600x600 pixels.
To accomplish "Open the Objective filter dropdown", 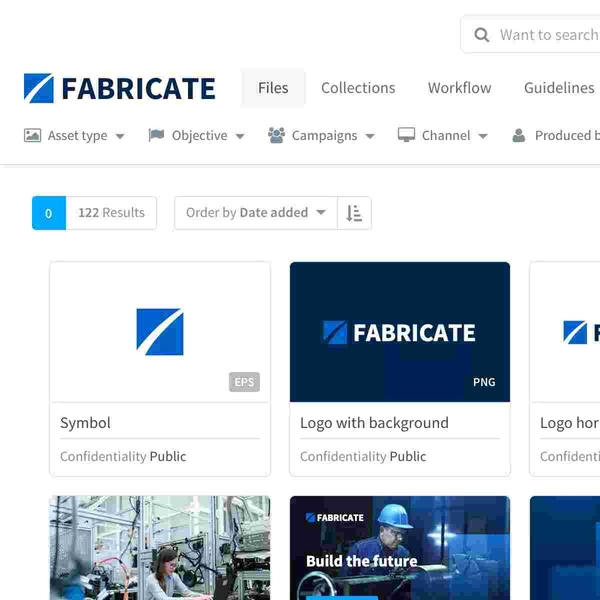I will click(196, 135).
